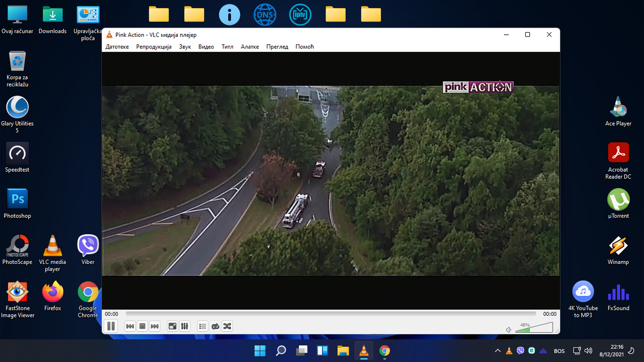644x362 pixels.
Task: Pause playback in VLC
Action: [111, 326]
